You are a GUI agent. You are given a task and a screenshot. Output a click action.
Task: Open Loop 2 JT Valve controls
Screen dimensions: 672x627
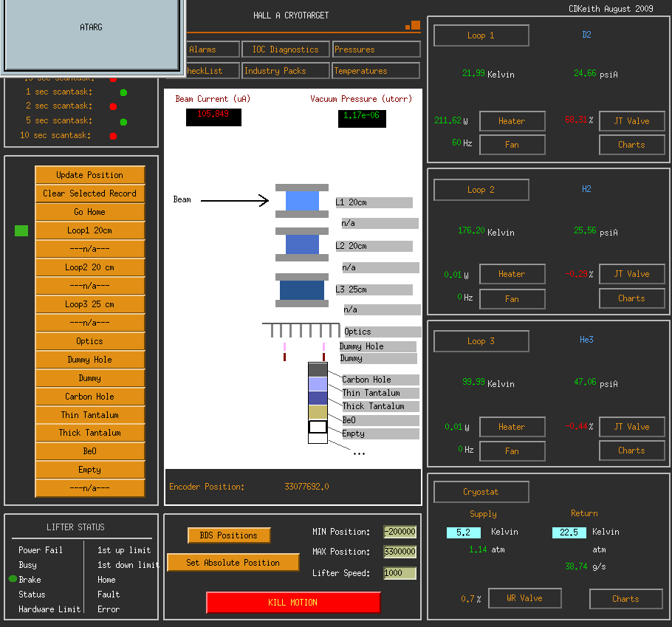coord(631,274)
